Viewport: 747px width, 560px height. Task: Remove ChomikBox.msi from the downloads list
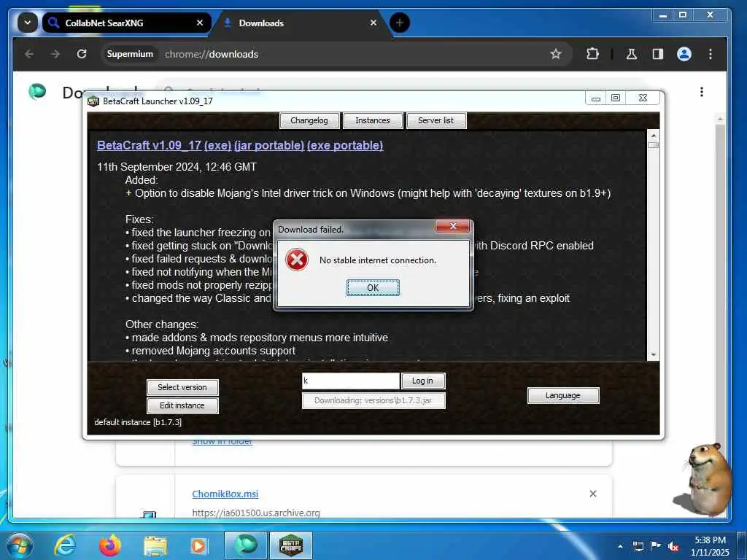tap(593, 494)
